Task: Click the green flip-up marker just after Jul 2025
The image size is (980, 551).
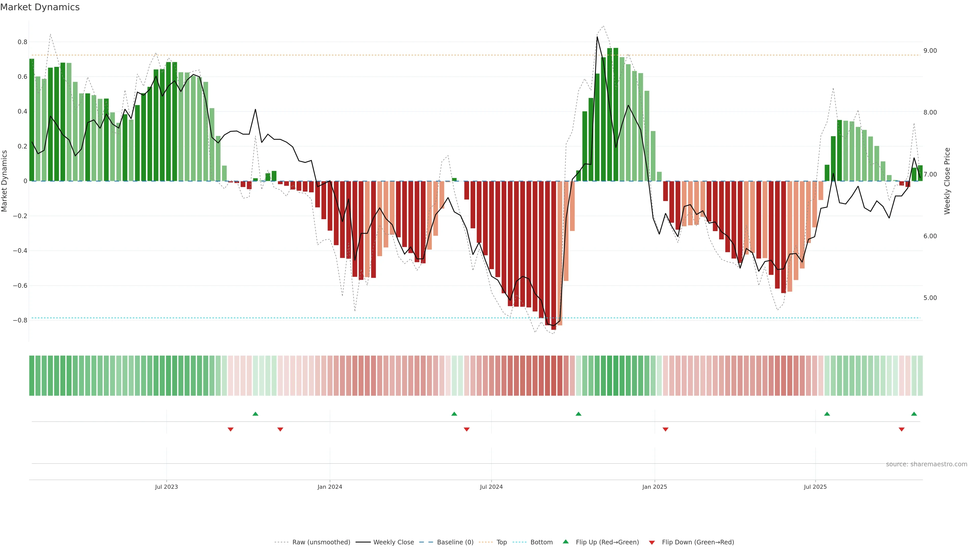Action: tap(827, 414)
